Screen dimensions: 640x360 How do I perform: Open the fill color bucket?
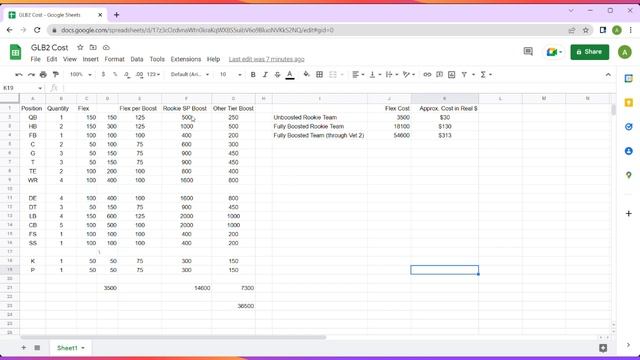coord(306,75)
